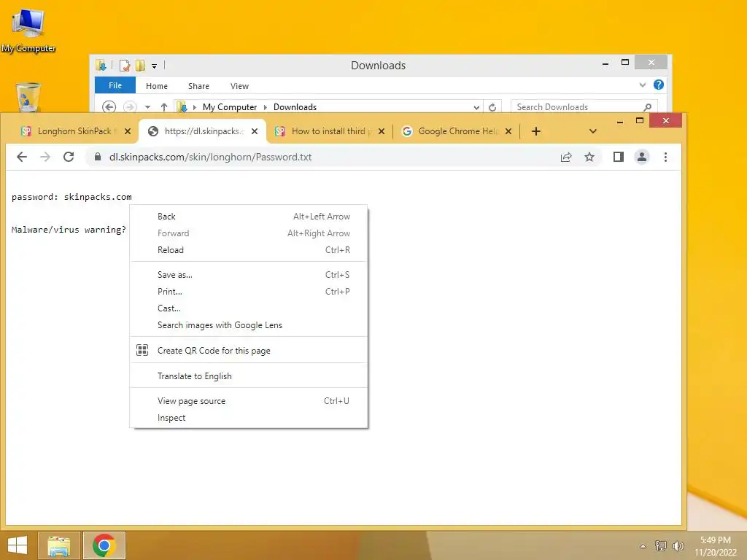Show hidden system tray icons
Viewport: 747px width, 560px height.
[643, 546]
